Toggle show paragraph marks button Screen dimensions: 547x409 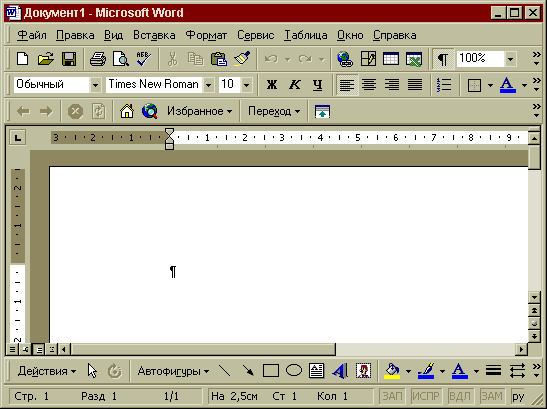pyautogui.click(x=443, y=59)
